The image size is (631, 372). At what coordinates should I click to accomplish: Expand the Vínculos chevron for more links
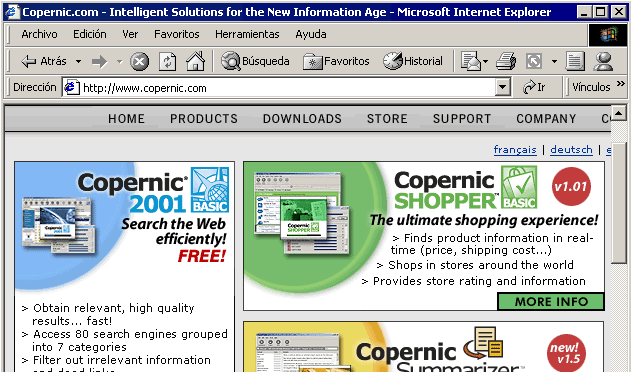(x=621, y=84)
